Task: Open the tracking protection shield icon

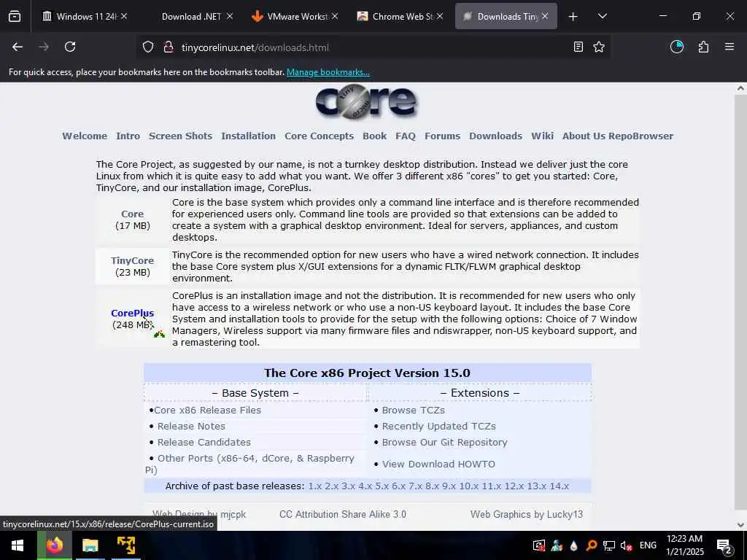Action: point(148,47)
